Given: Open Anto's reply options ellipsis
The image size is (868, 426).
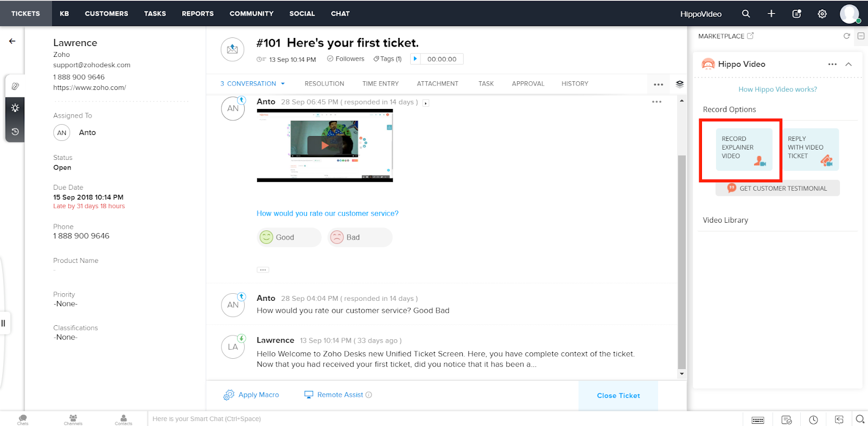Looking at the screenshot, I should point(656,102).
